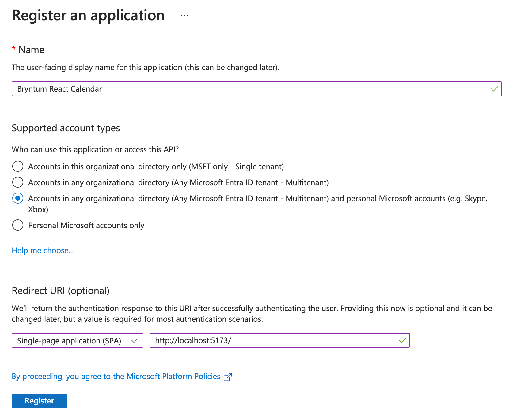
Task: Open the Single-page application platform dropdown
Action: (x=78, y=340)
